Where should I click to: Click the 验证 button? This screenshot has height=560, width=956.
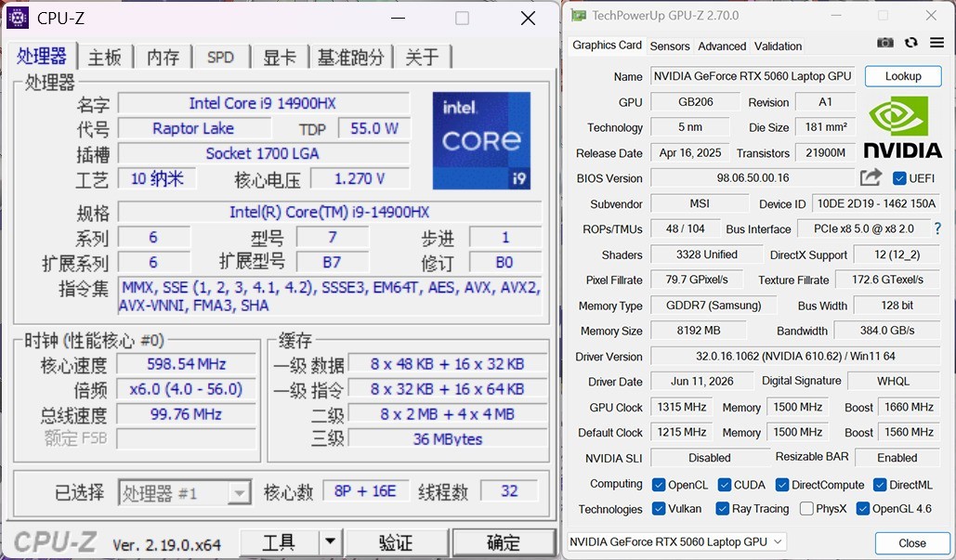pyautogui.click(x=396, y=541)
